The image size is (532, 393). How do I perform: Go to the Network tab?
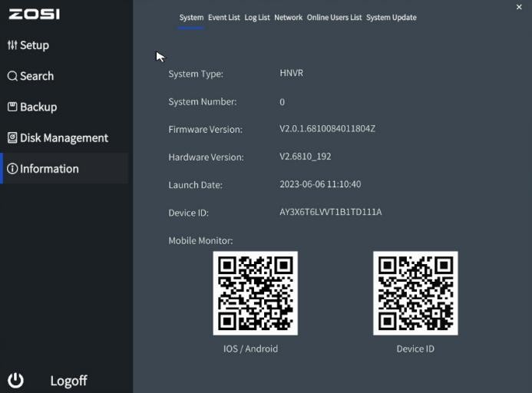point(289,18)
